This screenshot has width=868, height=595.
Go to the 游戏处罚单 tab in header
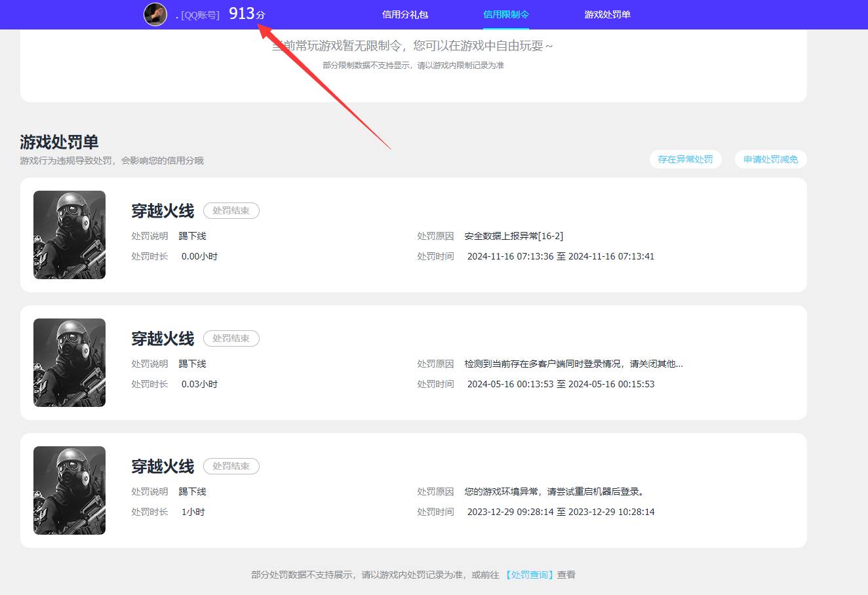click(607, 14)
